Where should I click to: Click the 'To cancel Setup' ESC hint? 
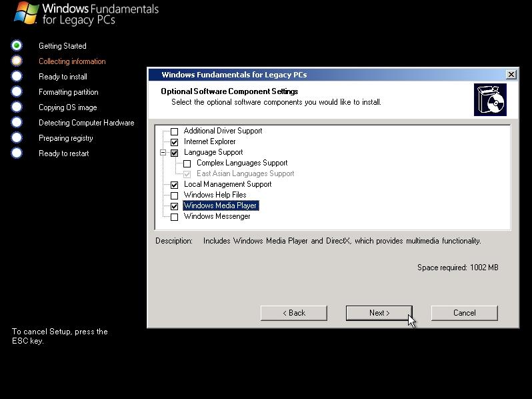click(x=60, y=336)
